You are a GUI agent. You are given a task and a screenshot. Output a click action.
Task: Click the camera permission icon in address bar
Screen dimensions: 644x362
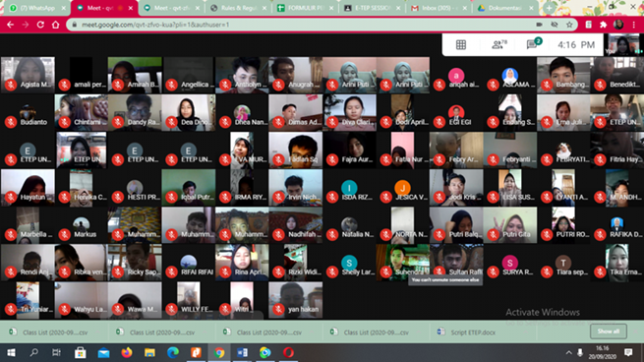tap(539, 25)
